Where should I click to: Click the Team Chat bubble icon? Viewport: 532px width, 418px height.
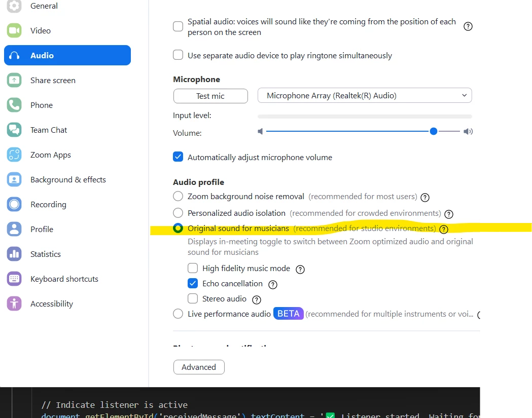pos(14,130)
